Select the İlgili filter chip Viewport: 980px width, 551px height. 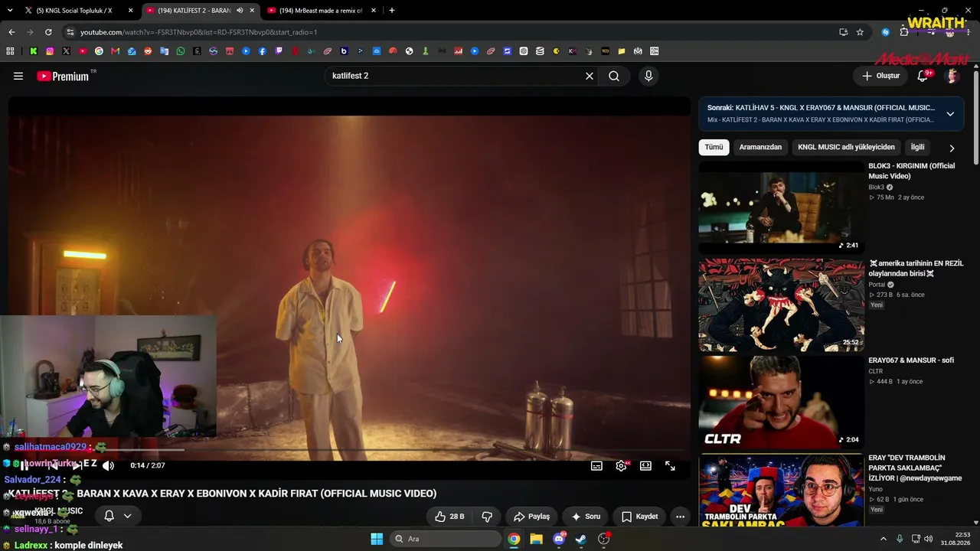click(917, 147)
